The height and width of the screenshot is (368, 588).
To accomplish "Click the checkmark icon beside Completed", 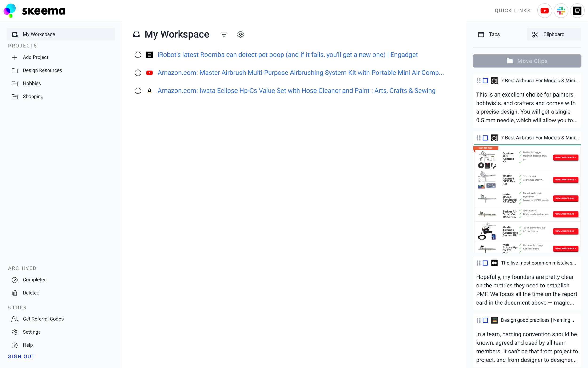I will (15, 280).
